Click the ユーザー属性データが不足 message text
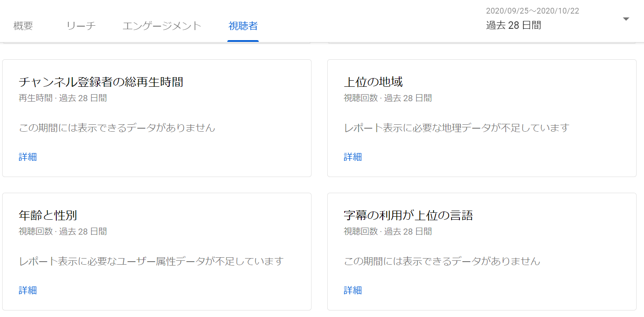The height and width of the screenshot is (317, 644). [151, 262]
